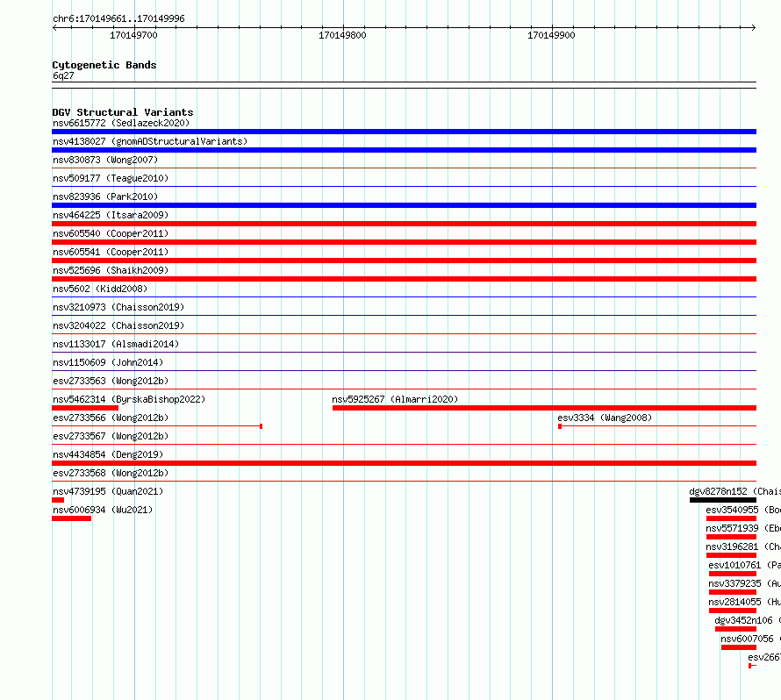Click the first Cooper2011 entry nsv605540
Screen dimensions: 781x700
click(x=111, y=233)
